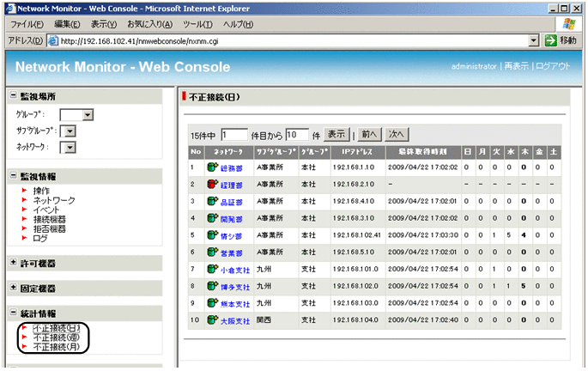Select イベント under 監視情報
The image size is (588, 371).
(46, 210)
